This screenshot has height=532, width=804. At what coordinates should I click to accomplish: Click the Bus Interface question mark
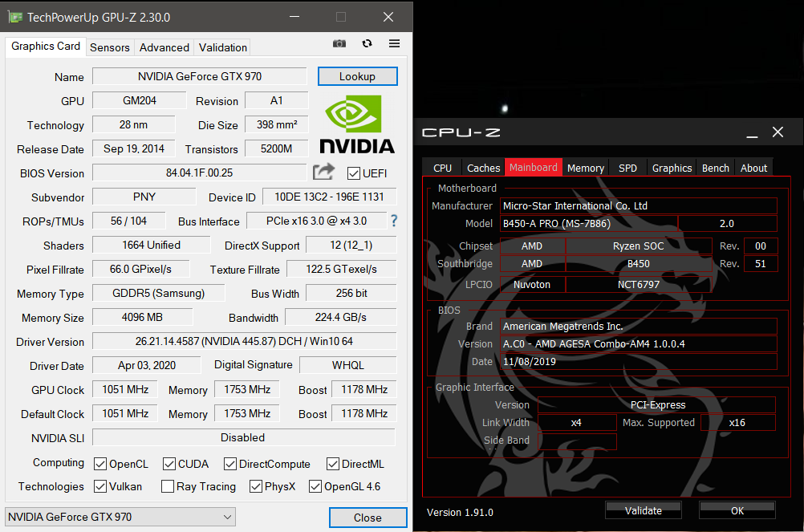point(394,221)
